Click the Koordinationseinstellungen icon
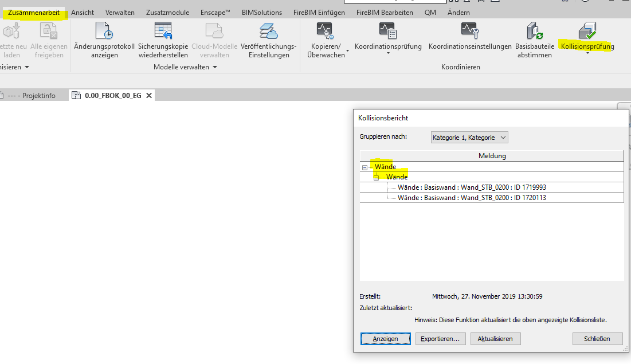 (470, 32)
